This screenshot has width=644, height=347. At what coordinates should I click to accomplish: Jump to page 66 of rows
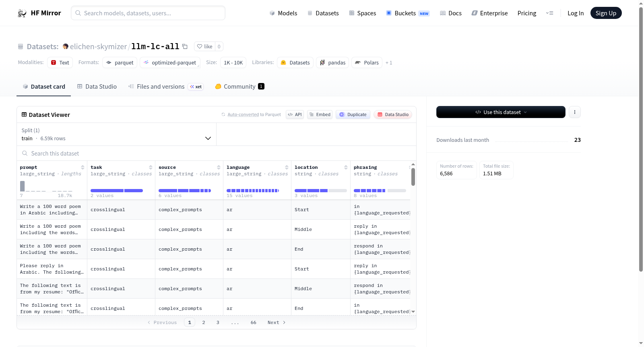(x=254, y=322)
